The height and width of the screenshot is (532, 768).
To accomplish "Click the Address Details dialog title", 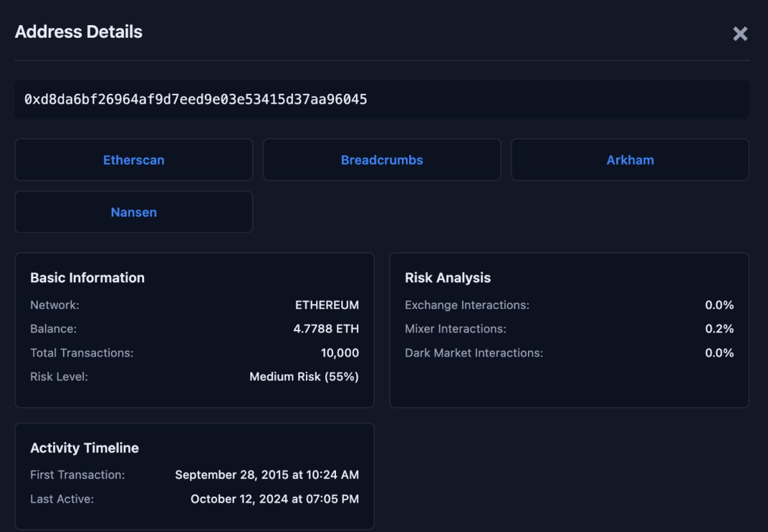I will [x=78, y=31].
